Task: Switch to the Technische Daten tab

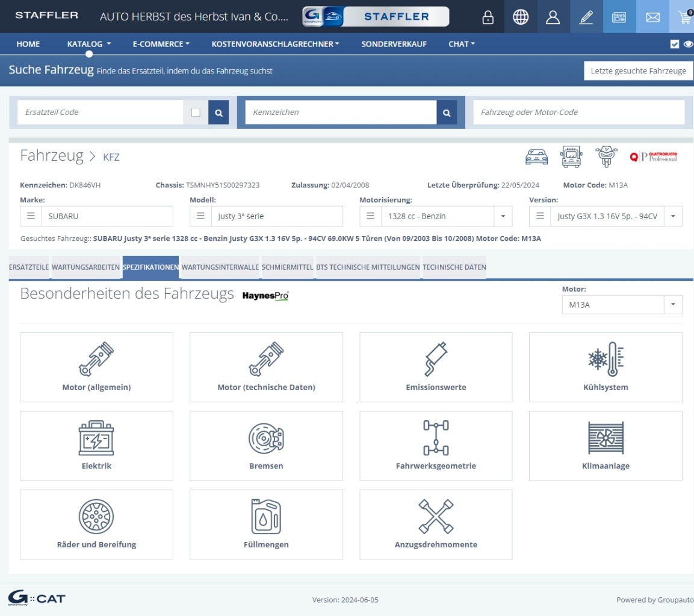Action: [x=454, y=267]
